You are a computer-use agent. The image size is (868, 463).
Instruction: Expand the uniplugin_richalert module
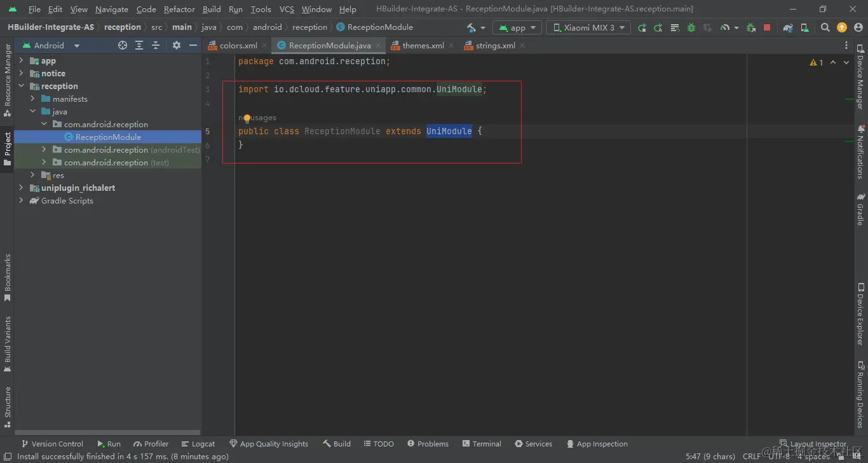tap(21, 188)
